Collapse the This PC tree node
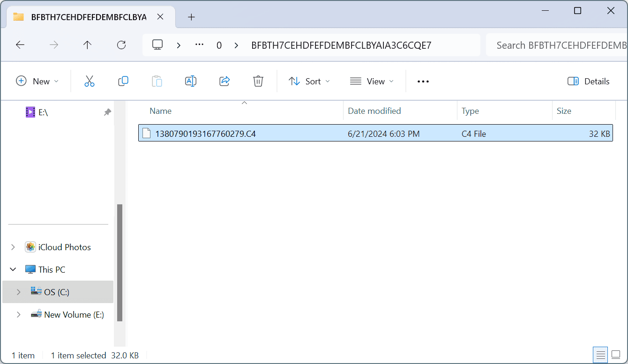The width and height of the screenshot is (628, 364). pos(13,270)
